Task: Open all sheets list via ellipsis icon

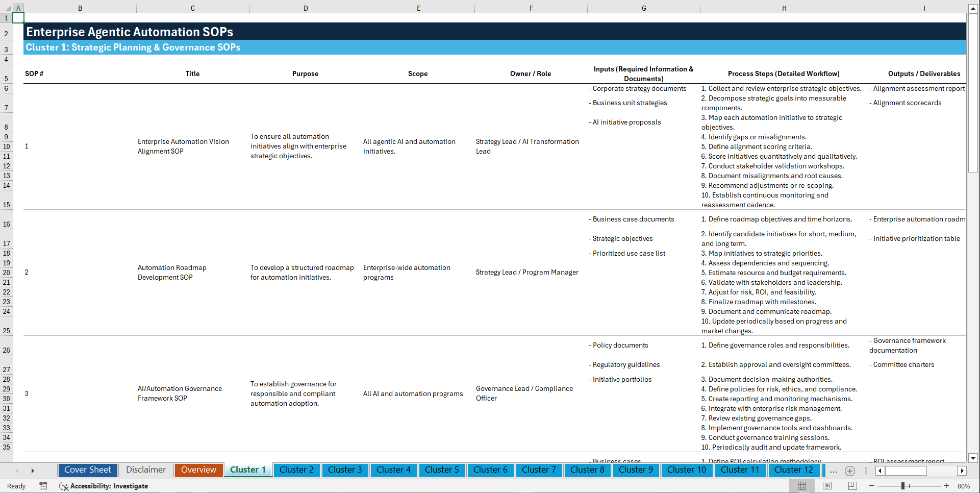Action: pyautogui.click(x=834, y=471)
